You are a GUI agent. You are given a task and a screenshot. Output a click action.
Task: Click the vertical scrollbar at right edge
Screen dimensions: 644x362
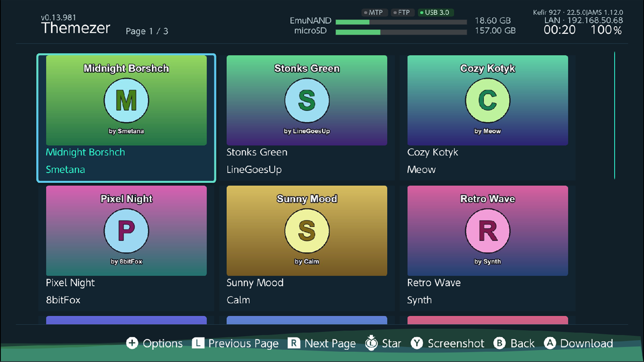pos(614,115)
